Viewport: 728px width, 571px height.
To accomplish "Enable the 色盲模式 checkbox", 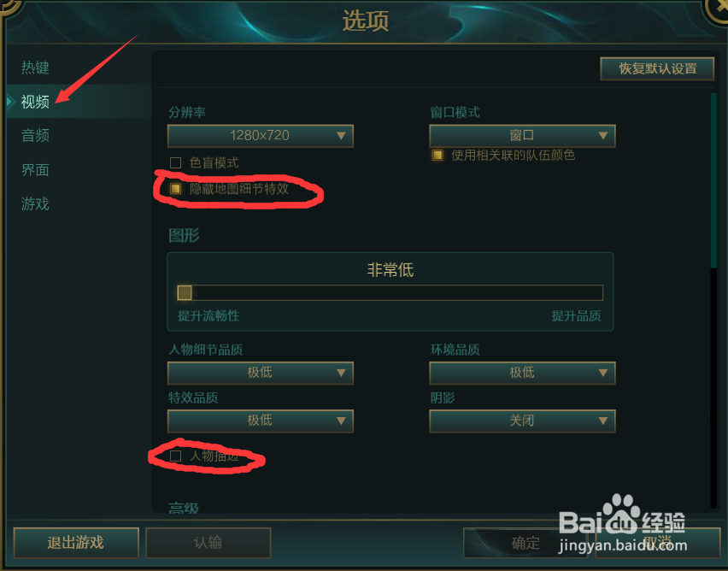I will 175,162.
